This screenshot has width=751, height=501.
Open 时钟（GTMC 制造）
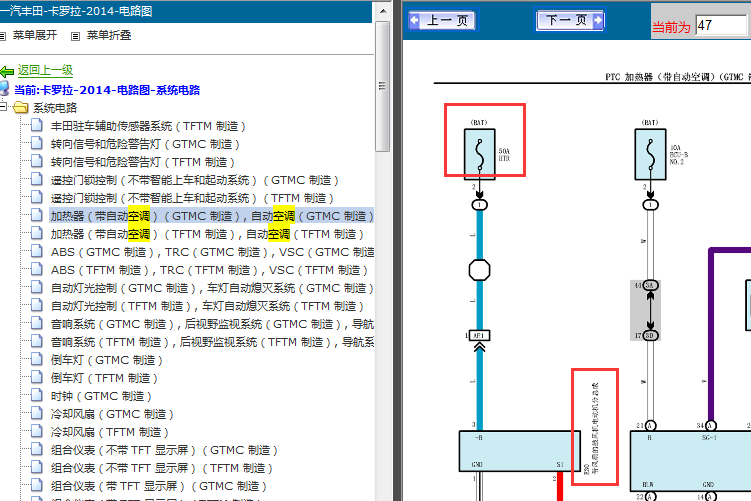click(x=101, y=396)
